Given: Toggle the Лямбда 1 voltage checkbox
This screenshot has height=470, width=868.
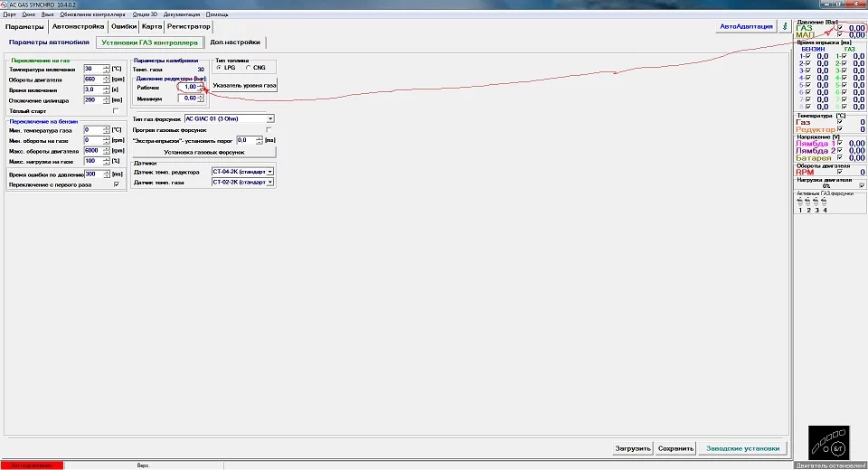Looking at the screenshot, I should tap(840, 143).
